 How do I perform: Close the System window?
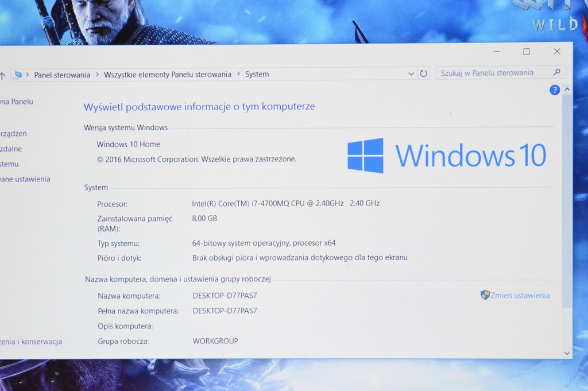tap(557, 51)
